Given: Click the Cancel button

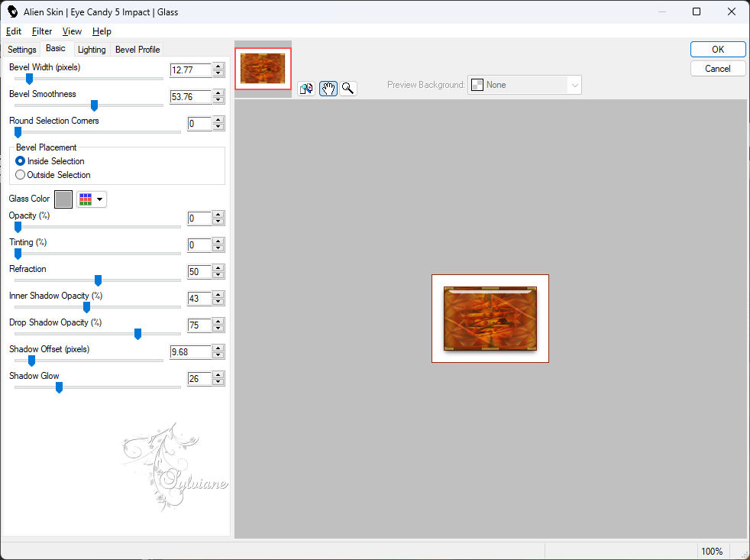Looking at the screenshot, I should tap(717, 69).
